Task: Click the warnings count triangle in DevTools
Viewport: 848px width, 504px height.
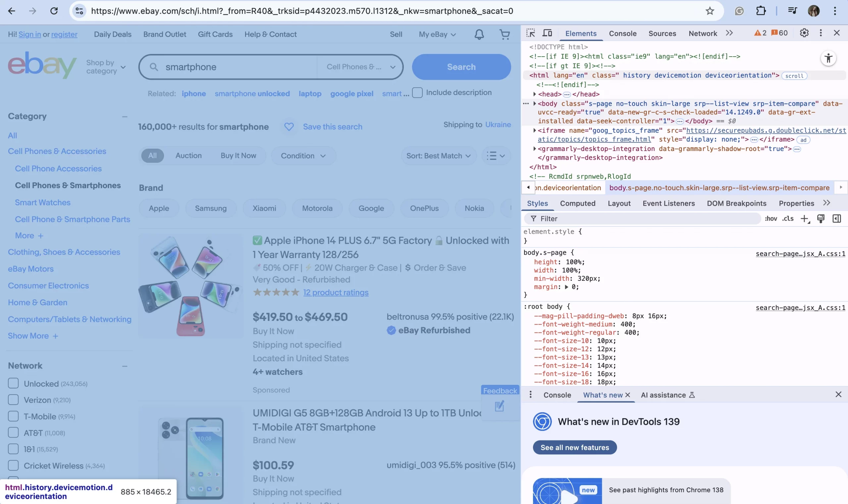Action: click(760, 33)
